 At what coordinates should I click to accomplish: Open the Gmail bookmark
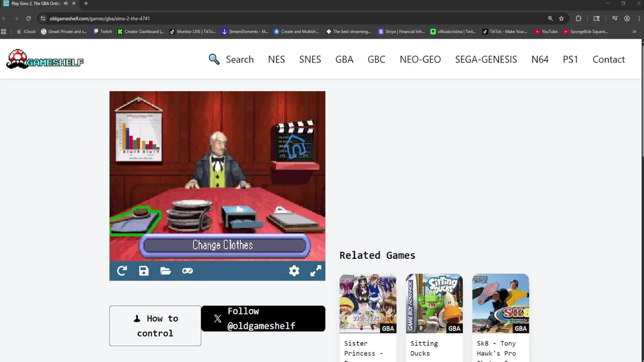point(64,32)
